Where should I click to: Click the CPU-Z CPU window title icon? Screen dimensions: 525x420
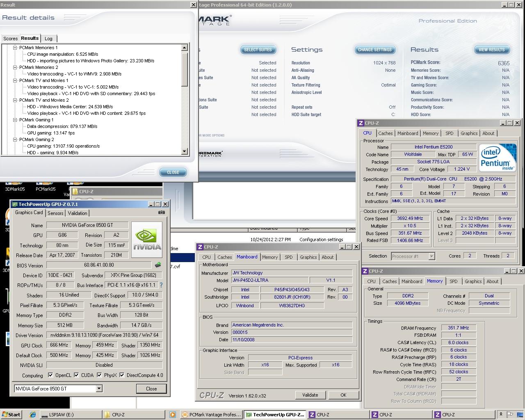pyautogui.click(x=361, y=123)
